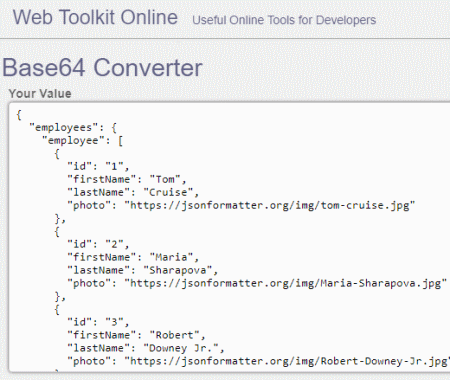Click the "lastName": "Downey Jr." line
Image resolution: width=450 pixels, height=380 pixels.
(x=146, y=348)
